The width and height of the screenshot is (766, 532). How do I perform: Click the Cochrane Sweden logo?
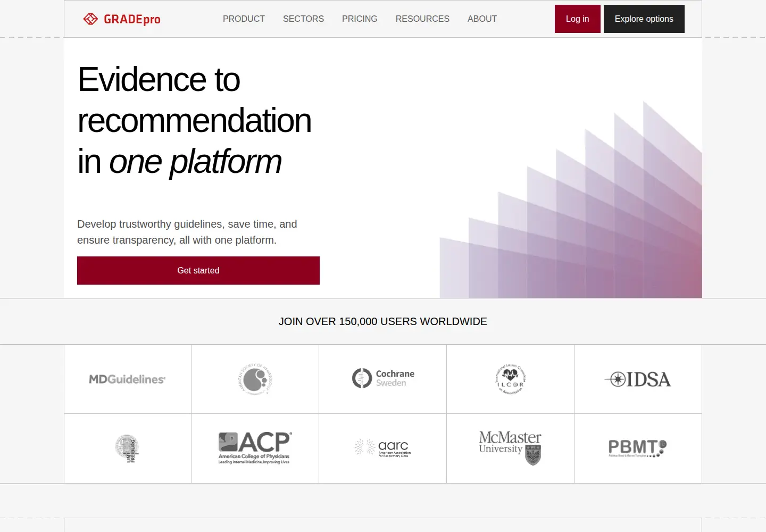tap(383, 378)
